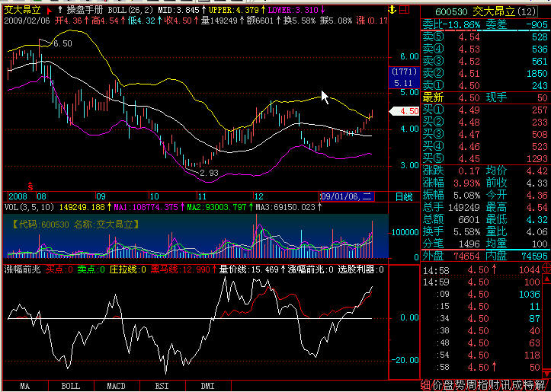Click the 6.50 high price annotation on the chart
This screenshot has height=392, width=551.
tap(62, 43)
